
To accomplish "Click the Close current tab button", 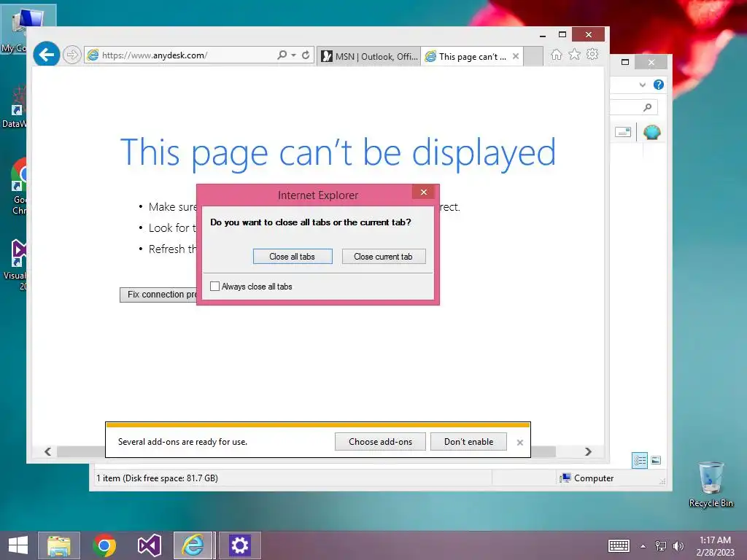I will pos(384,256).
